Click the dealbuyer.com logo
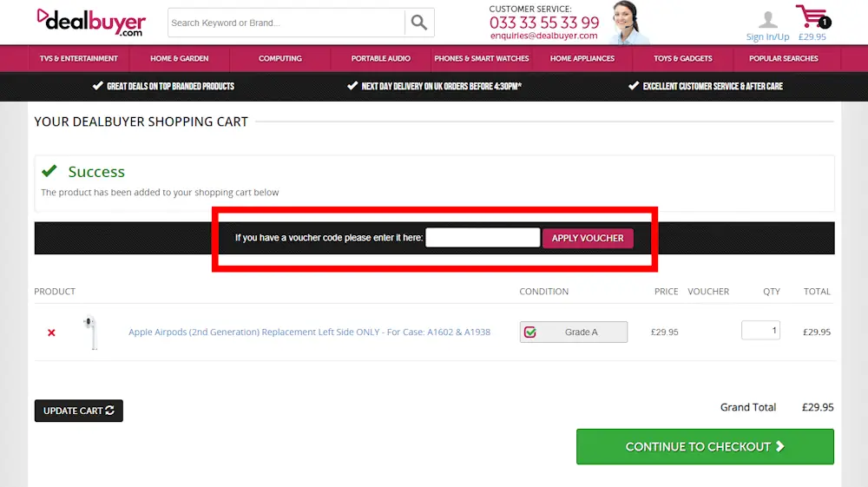The width and height of the screenshot is (868, 487). tap(91, 23)
